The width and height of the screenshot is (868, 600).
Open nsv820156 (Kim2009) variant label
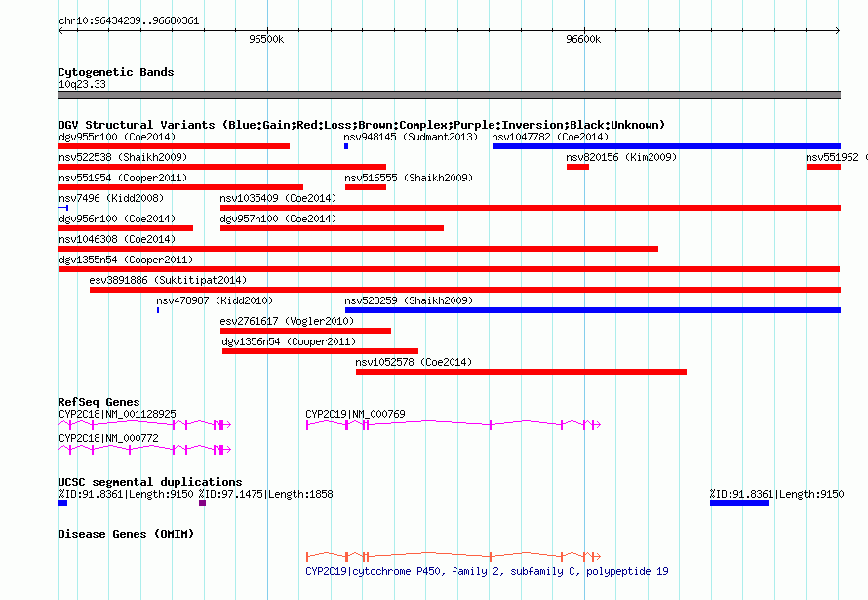pyautogui.click(x=621, y=157)
